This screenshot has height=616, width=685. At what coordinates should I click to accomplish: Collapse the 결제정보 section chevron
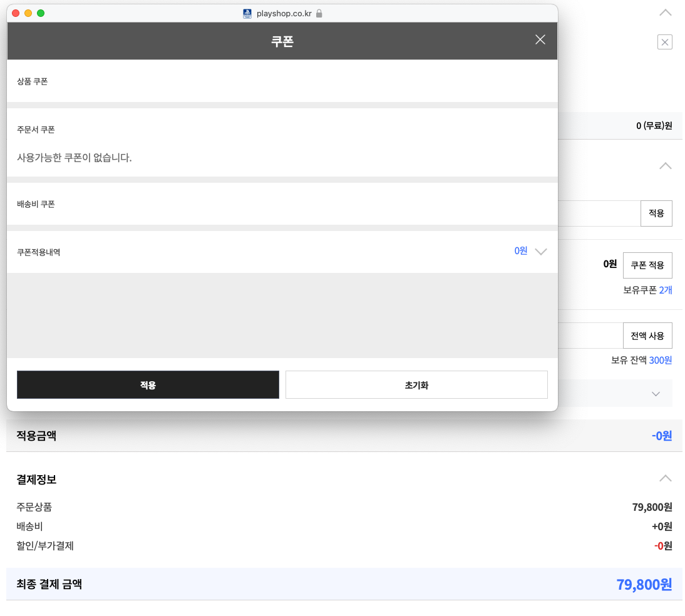666,479
